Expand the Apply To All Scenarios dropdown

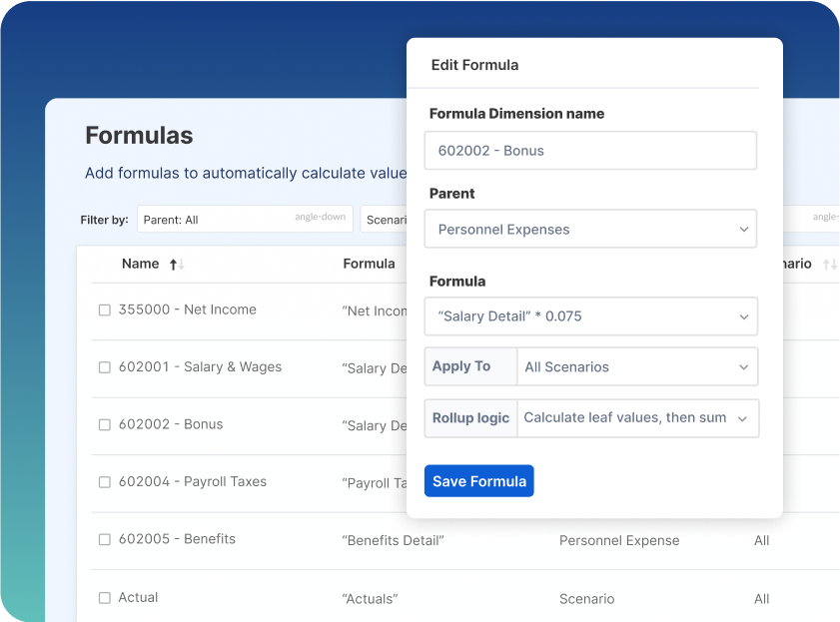point(636,366)
